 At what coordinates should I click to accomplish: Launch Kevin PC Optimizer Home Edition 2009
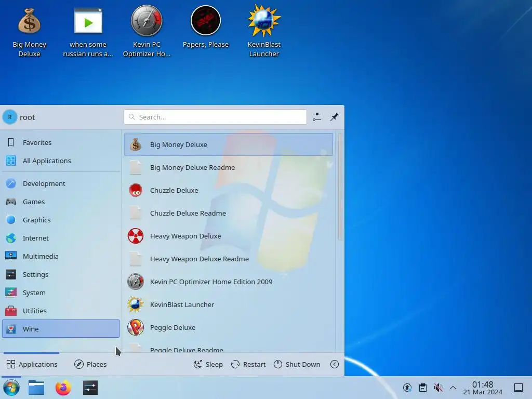[x=229, y=282]
